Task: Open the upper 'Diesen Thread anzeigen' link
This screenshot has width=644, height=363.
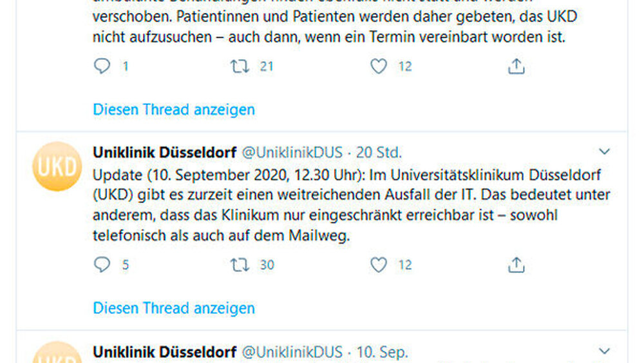Action: pyautogui.click(x=174, y=110)
